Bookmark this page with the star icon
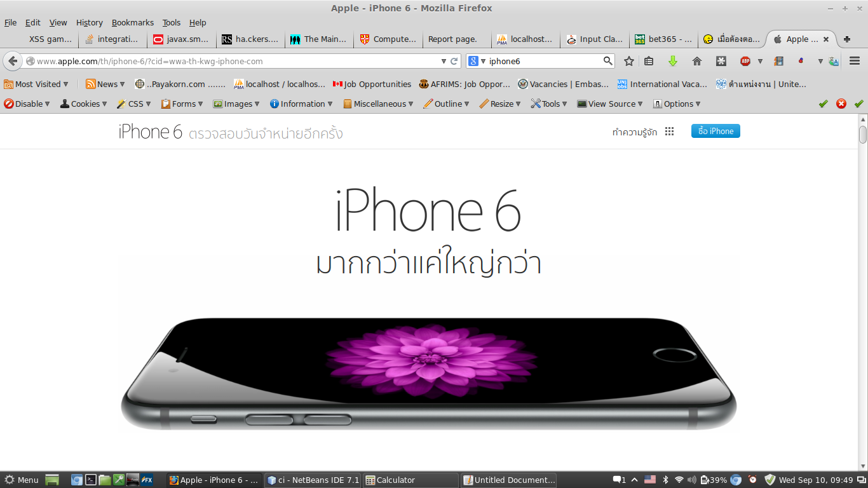Screen dimensions: 868x488 629,61
